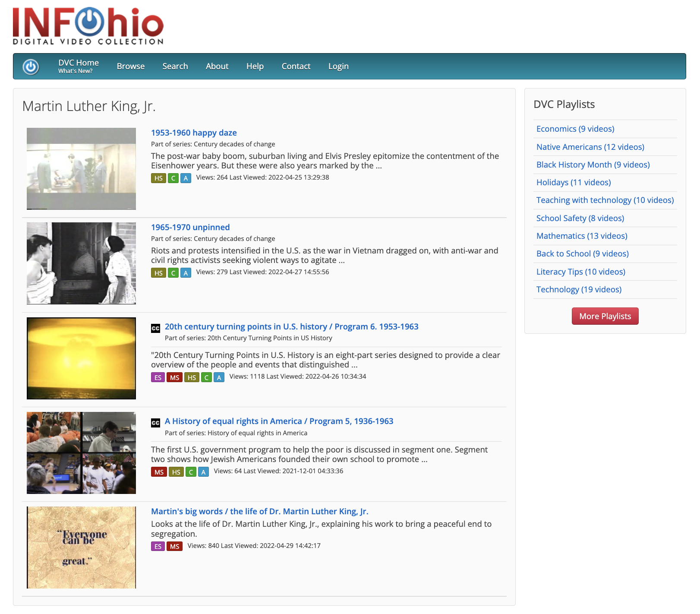The image size is (700, 614).
Task: Open Back to School (9 videos) playlist
Action: pos(583,253)
